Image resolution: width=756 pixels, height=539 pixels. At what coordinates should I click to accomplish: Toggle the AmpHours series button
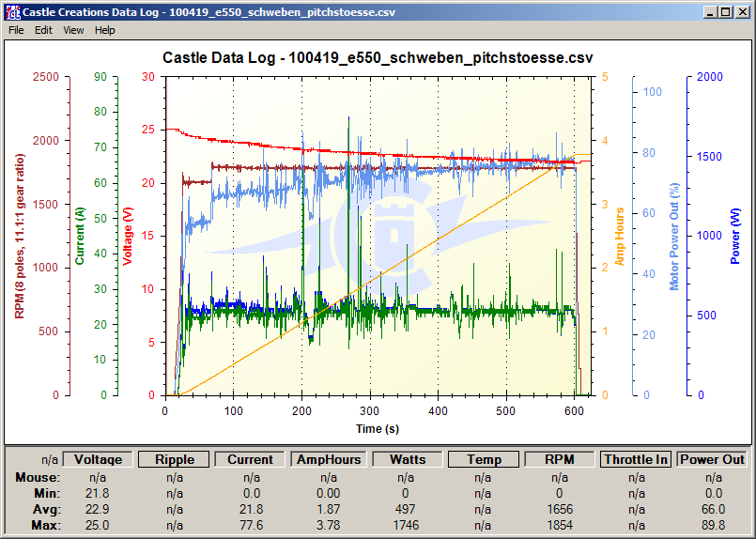point(329,459)
